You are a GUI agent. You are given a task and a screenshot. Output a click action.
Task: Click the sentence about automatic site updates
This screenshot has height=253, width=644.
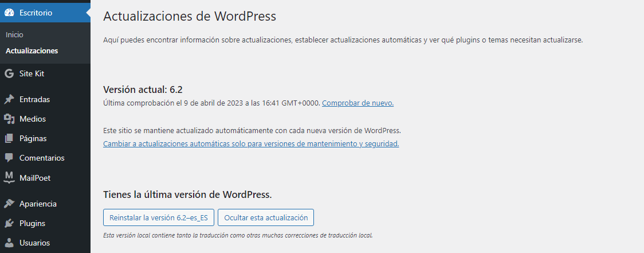252,131
